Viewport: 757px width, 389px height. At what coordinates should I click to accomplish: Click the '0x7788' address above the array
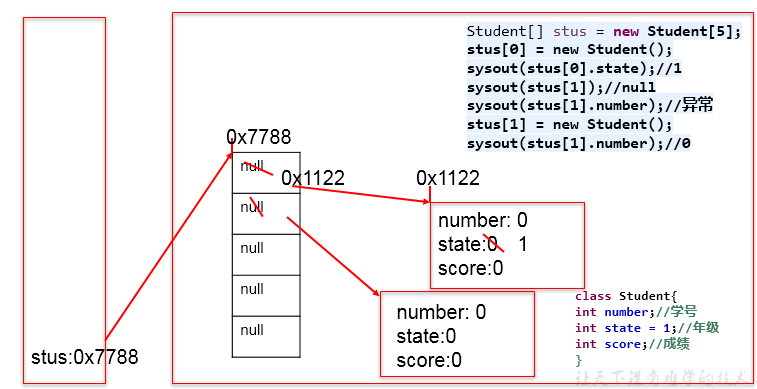click(x=259, y=137)
